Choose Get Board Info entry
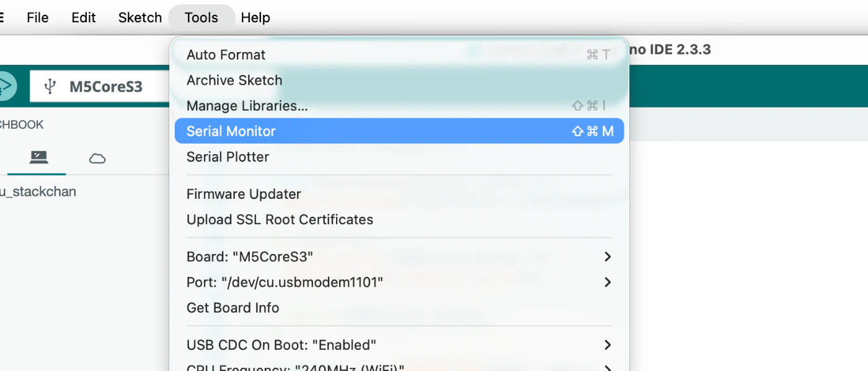This screenshot has width=868, height=371. click(x=399, y=308)
